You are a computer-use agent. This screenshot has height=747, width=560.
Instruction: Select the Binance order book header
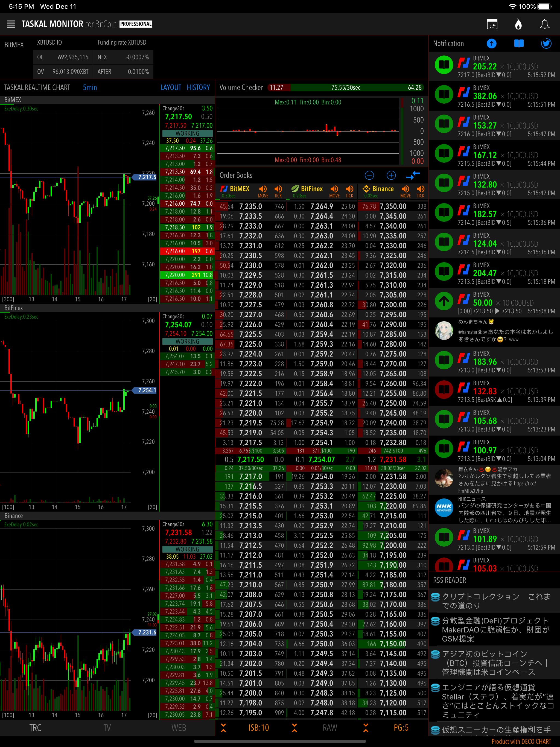point(378,189)
